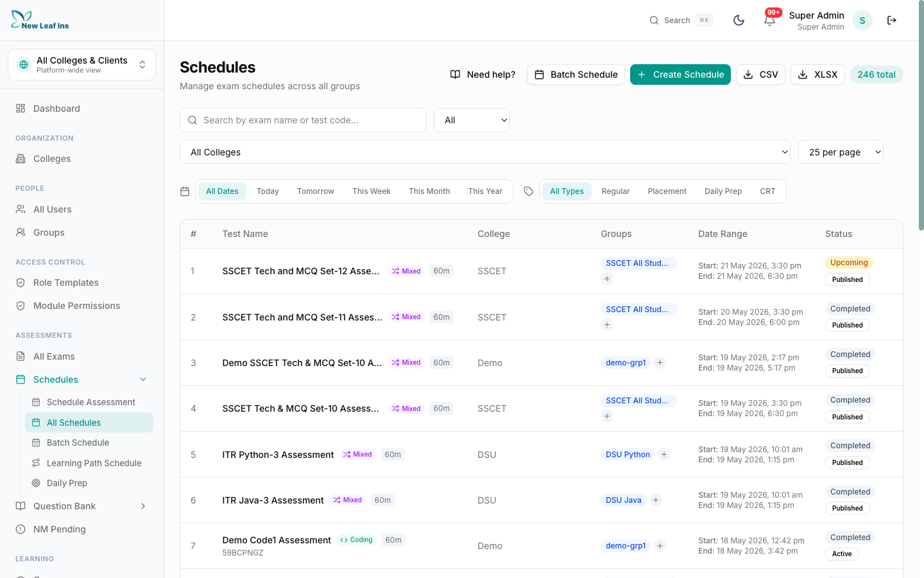This screenshot has width=924, height=578.
Task: Click the Need help? link
Action: click(x=483, y=74)
